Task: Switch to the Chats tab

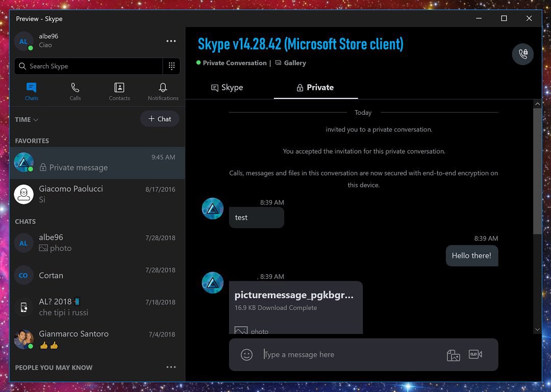Action: coord(32,91)
